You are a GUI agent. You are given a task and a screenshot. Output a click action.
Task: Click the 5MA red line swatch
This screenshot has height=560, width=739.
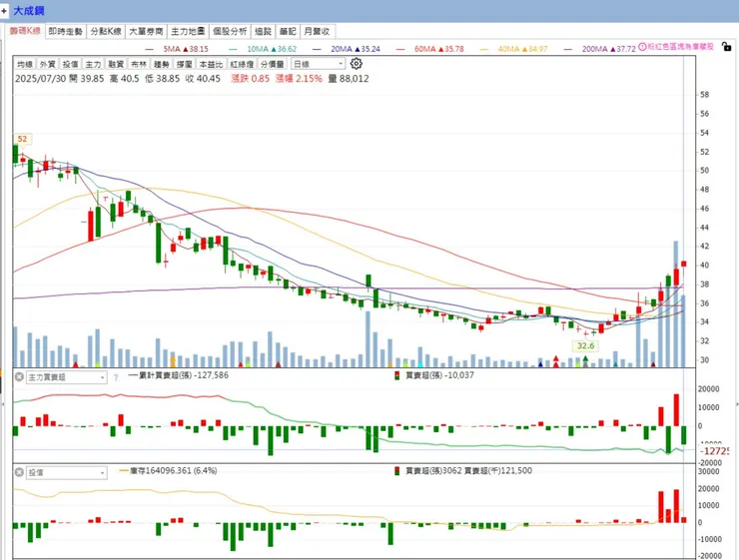(150, 49)
